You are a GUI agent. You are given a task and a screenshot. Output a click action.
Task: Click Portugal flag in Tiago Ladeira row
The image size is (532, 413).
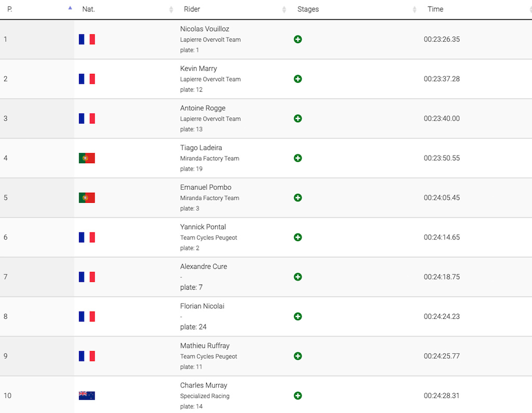pyautogui.click(x=87, y=158)
